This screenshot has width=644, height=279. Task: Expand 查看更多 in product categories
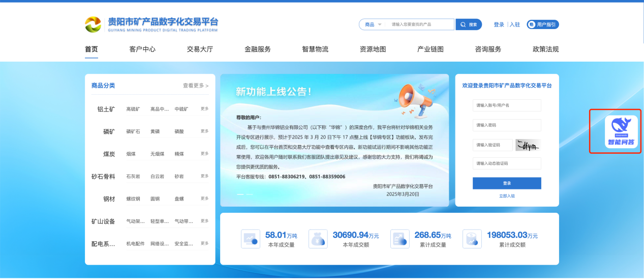point(196,86)
